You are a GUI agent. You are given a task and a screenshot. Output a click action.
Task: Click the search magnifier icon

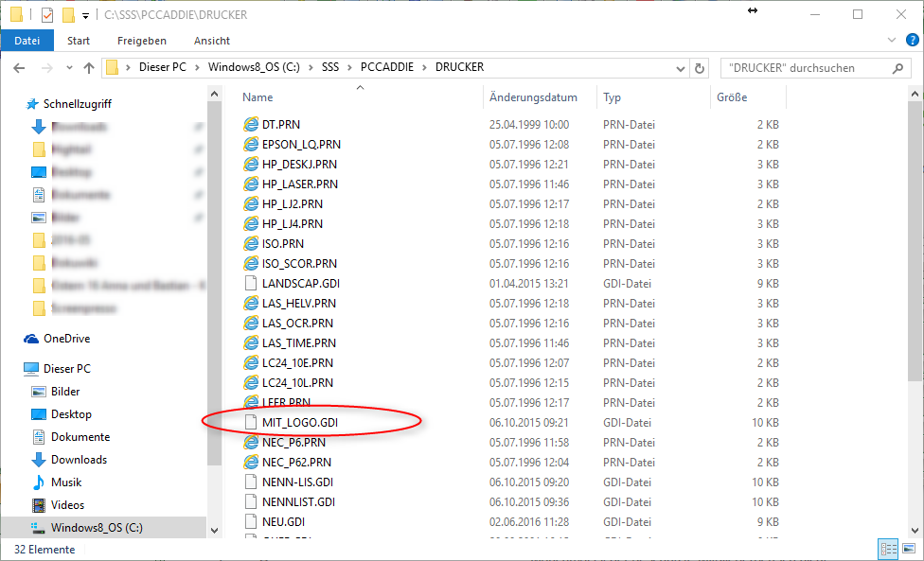click(897, 68)
